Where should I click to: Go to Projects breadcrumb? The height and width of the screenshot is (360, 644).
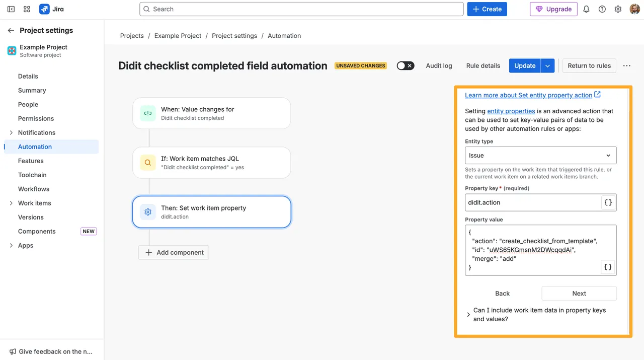(x=132, y=36)
